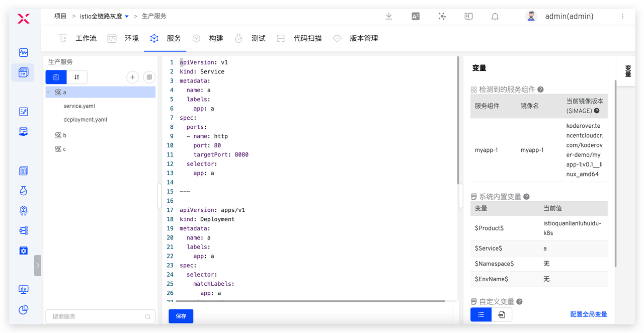Open the notification bell
This screenshot has width=644, height=333.
point(495,16)
